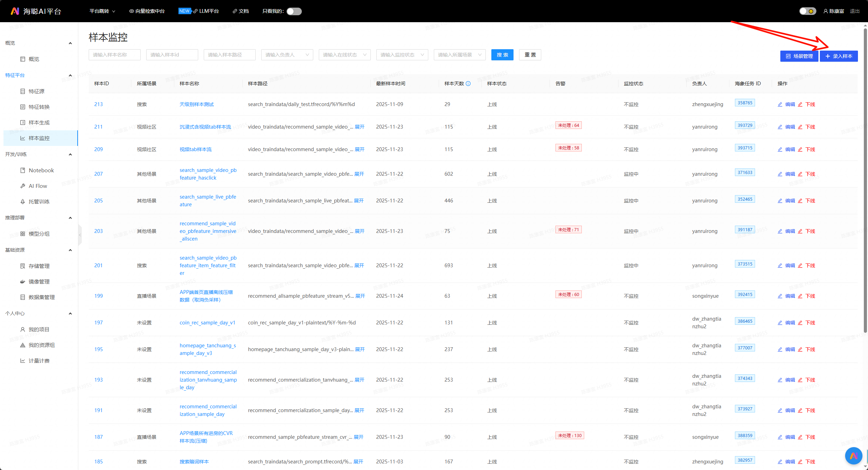Click the 海聪AI平台 logo icon
This screenshot has height=470, width=868.
[15, 11]
